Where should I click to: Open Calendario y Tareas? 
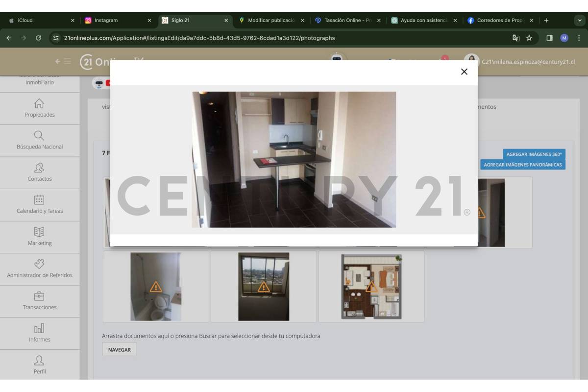(40, 205)
